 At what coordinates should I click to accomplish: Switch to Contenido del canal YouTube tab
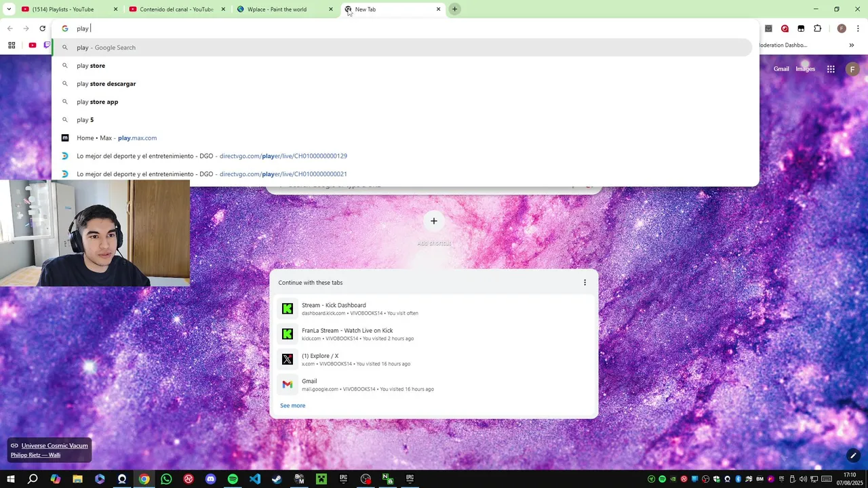(176, 9)
